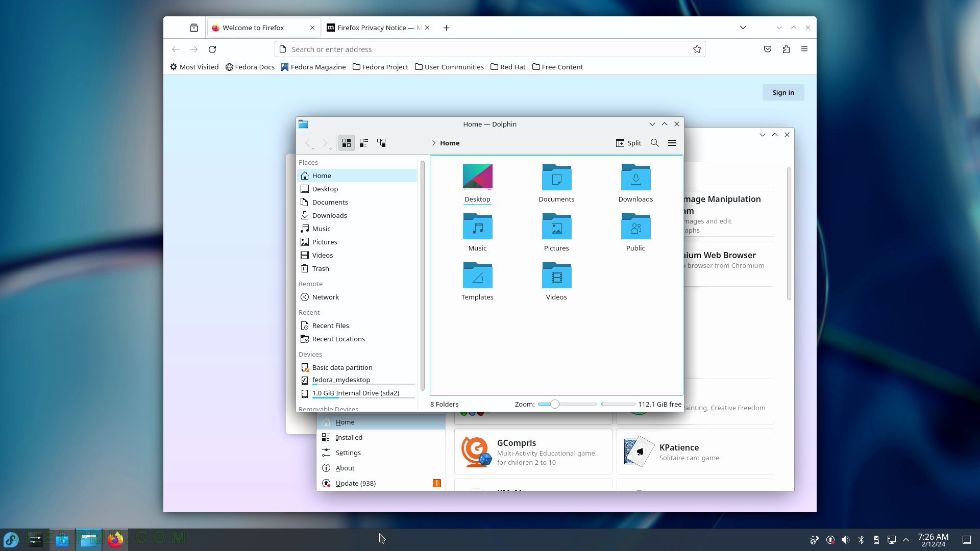Screen dimensions: 980x551
Task: Go forward in Dolphin history
Action: pos(325,143)
